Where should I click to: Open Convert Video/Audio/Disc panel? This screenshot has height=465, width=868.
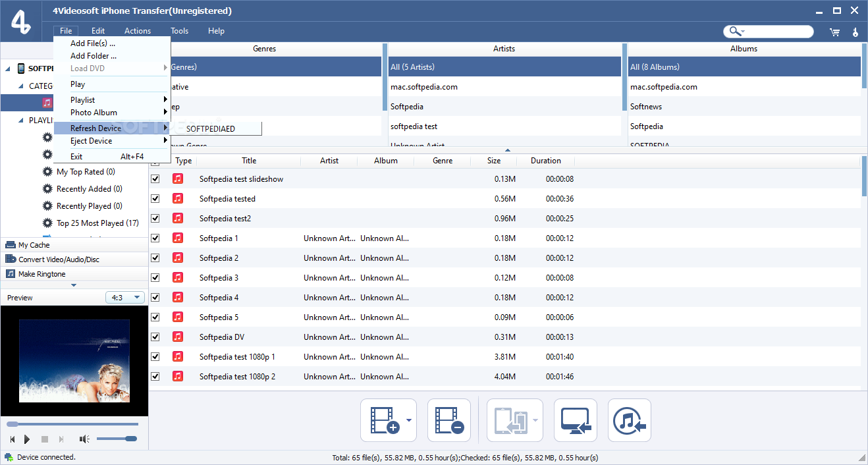[x=74, y=260]
